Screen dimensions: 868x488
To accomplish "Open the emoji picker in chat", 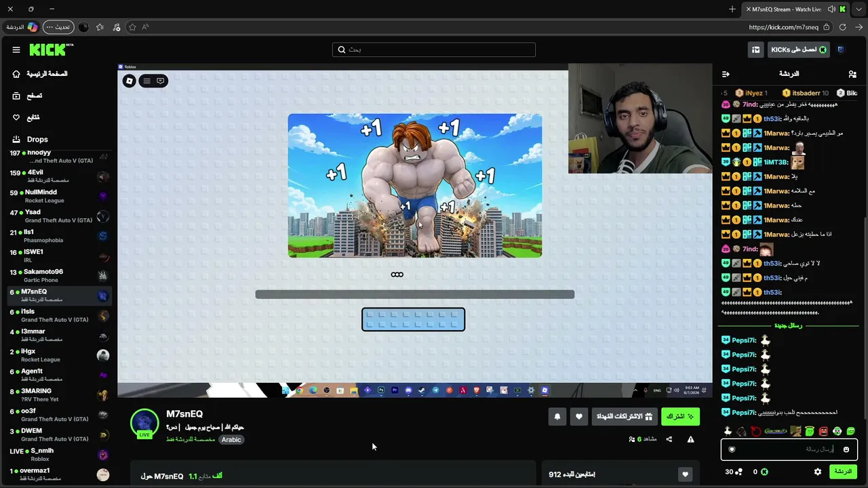I will click(846, 449).
